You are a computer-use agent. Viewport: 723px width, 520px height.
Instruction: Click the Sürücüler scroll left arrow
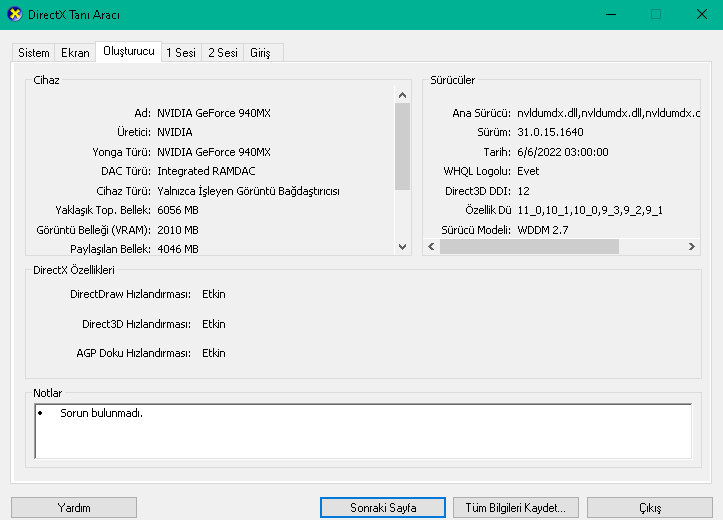coord(431,247)
